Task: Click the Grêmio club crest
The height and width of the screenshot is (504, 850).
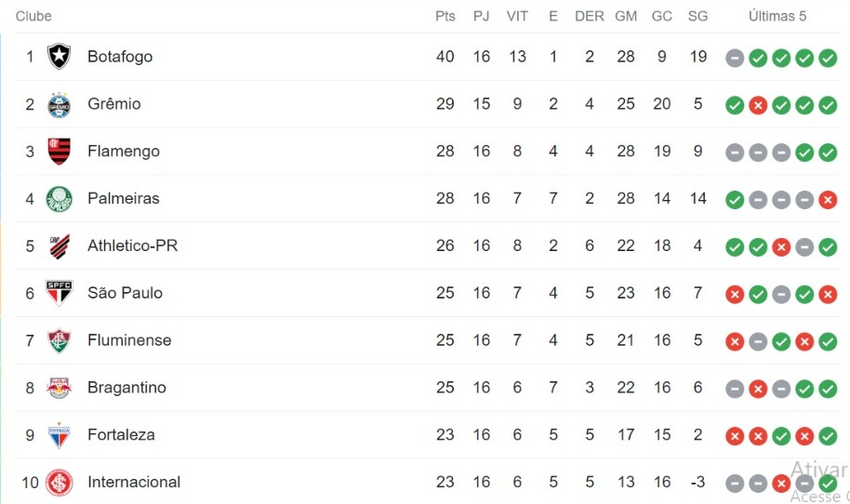Action: coord(60,104)
